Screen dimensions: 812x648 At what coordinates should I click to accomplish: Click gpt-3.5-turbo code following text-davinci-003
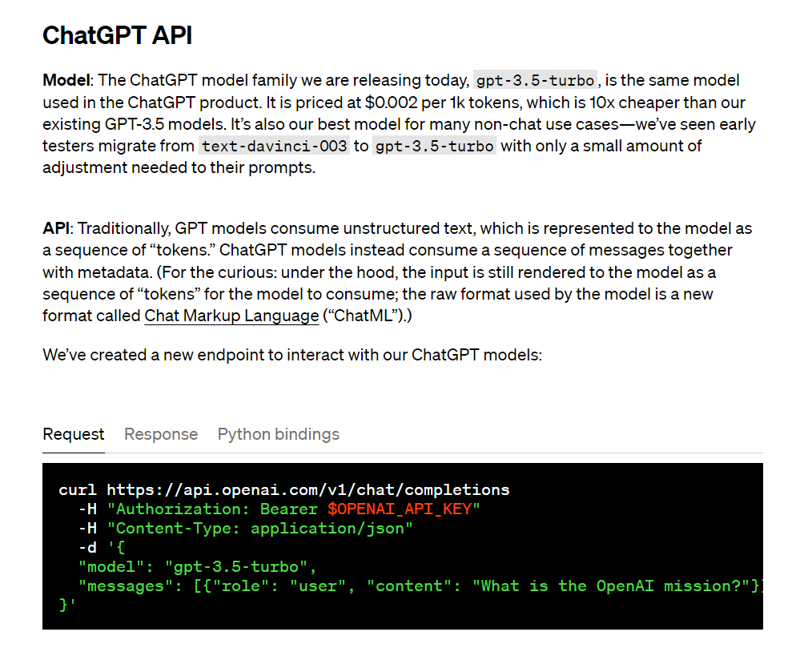434,146
